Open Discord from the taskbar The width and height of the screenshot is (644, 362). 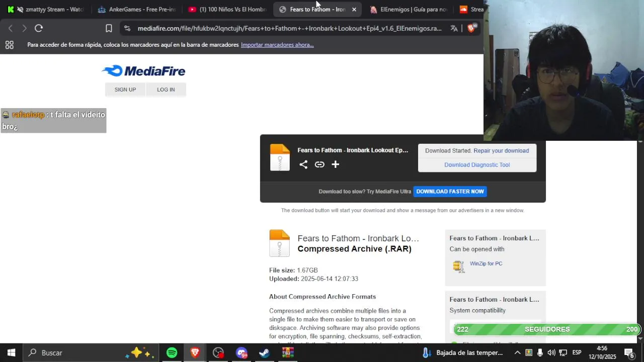(242, 352)
